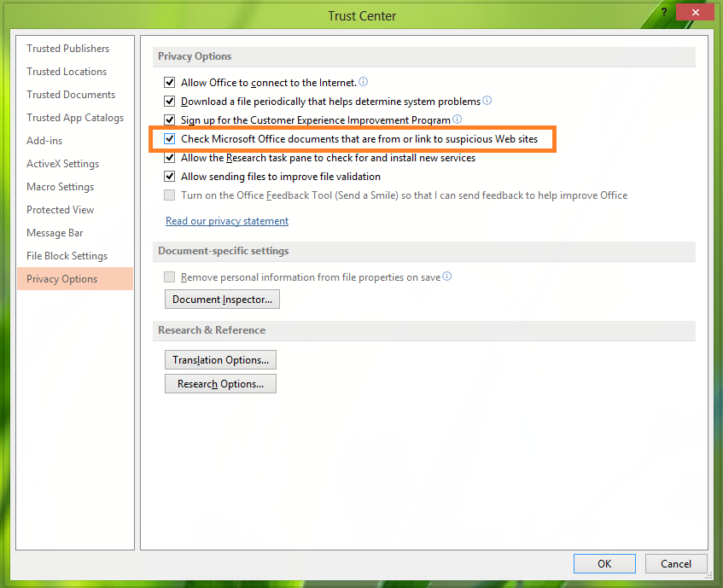Click the info icon beside "Remove personal information"
723x588 pixels.
coord(445,276)
